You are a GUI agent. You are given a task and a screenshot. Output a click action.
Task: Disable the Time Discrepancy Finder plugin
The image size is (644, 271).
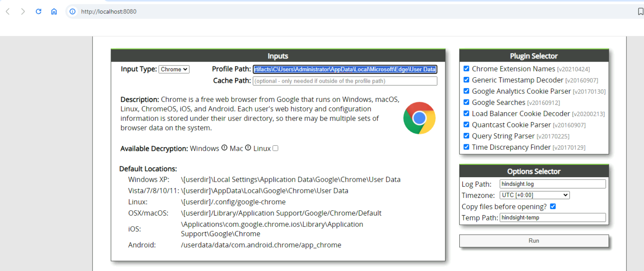pos(467,147)
